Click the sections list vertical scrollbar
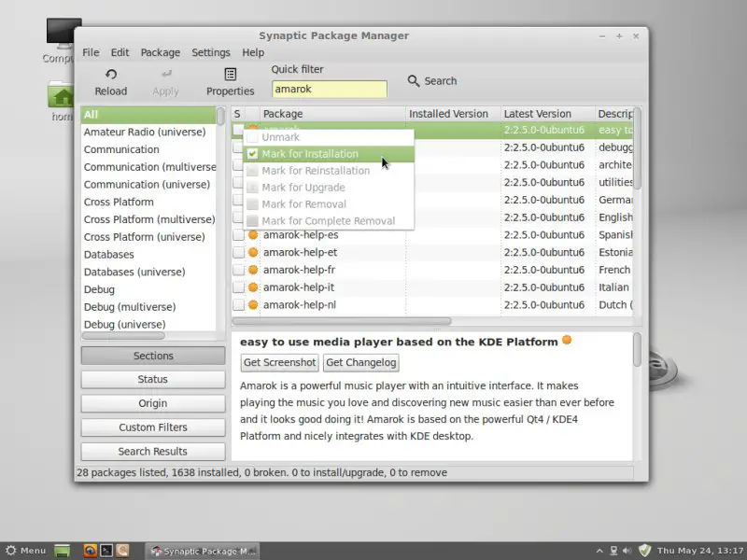Image resolution: width=747 pixels, height=560 pixels. click(220, 116)
